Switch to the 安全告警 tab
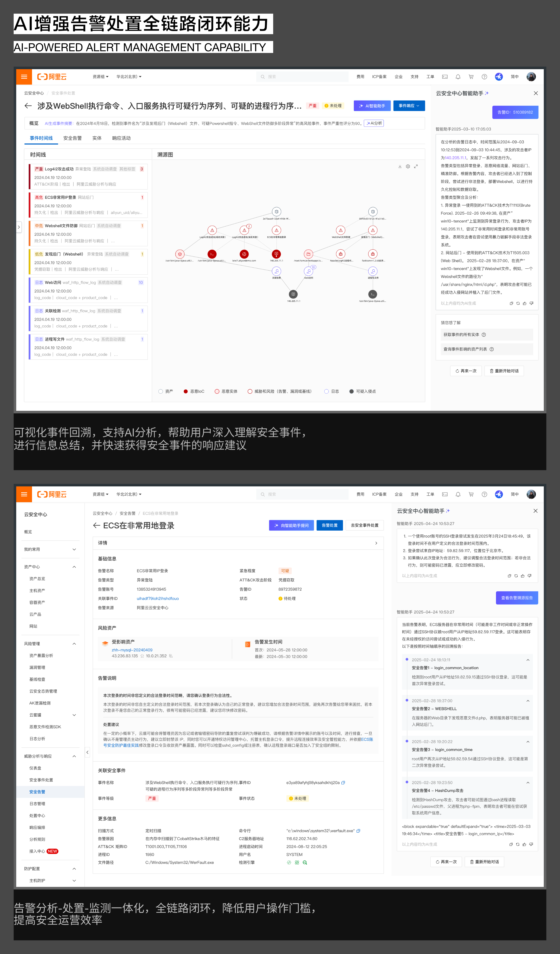Screen dimensions: 560x954 [72, 138]
